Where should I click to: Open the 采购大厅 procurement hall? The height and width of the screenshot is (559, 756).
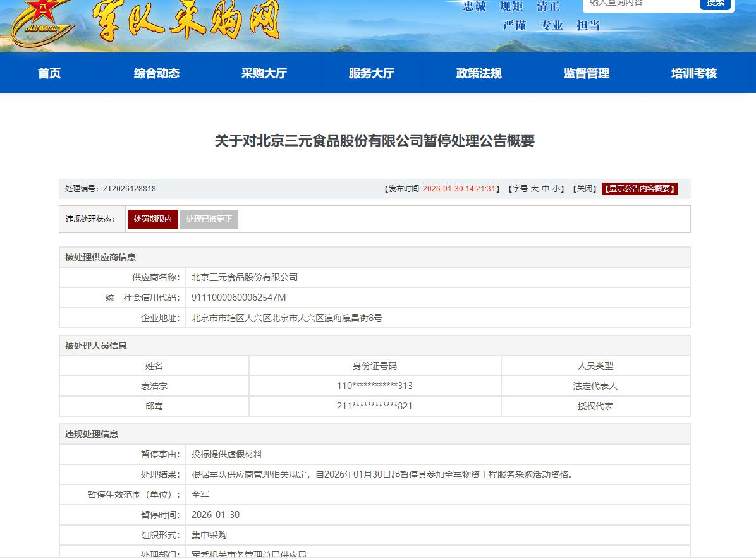point(264,73)
